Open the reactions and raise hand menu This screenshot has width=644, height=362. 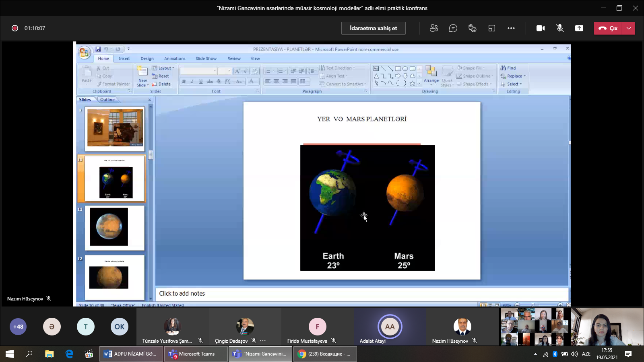point(472,28)
